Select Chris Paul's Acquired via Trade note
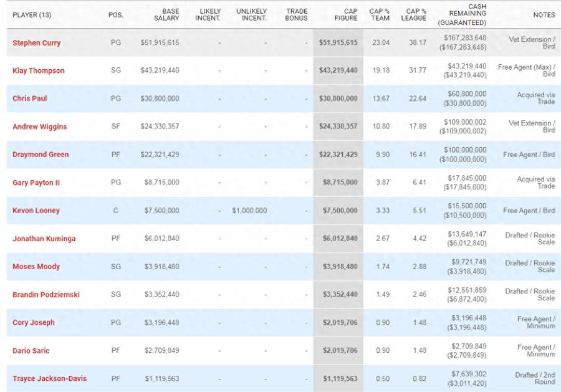Image resolution: width=561 pixels, height=392 pixels. click(x=536, y=98)
